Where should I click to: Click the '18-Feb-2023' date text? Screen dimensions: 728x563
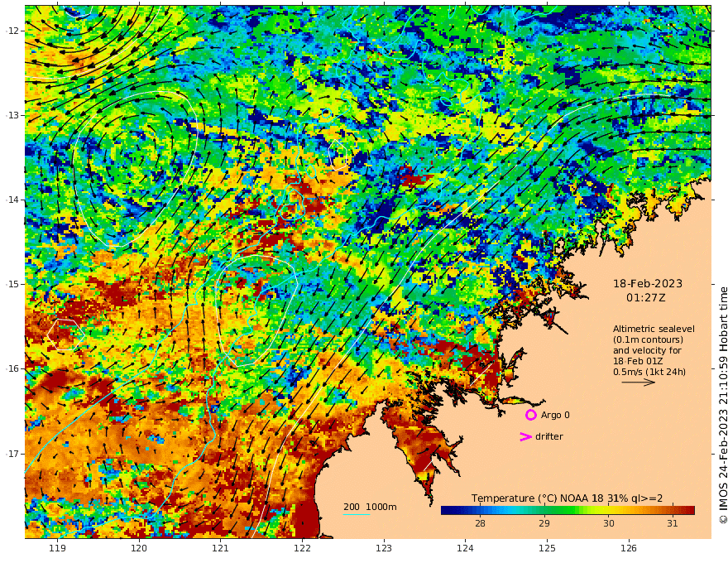648,283
